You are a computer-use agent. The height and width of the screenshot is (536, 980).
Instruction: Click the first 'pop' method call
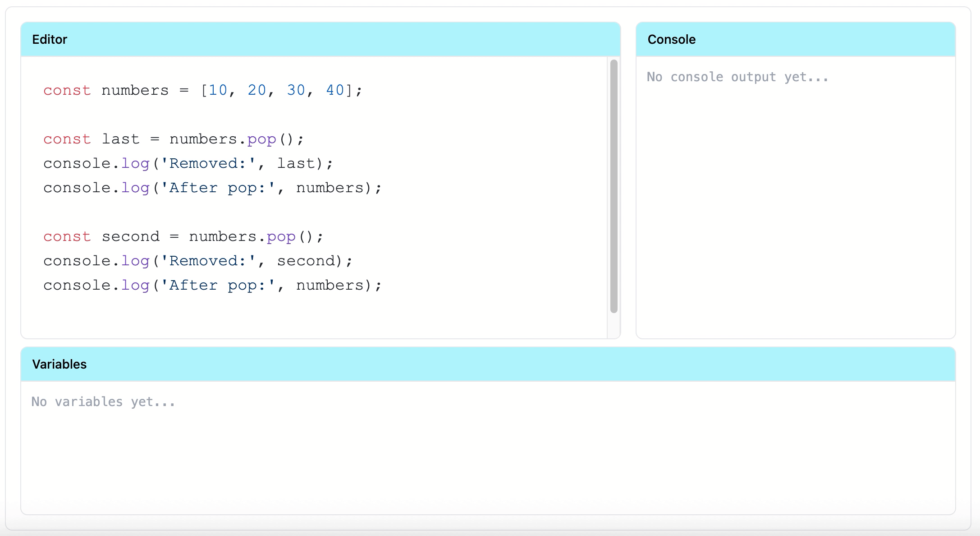[261, 139]
